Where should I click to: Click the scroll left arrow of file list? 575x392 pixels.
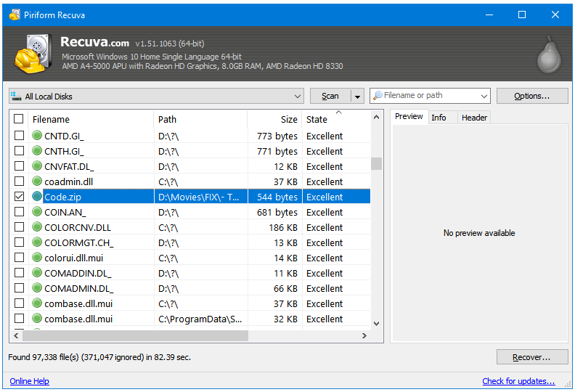click(x=16, y=335)
